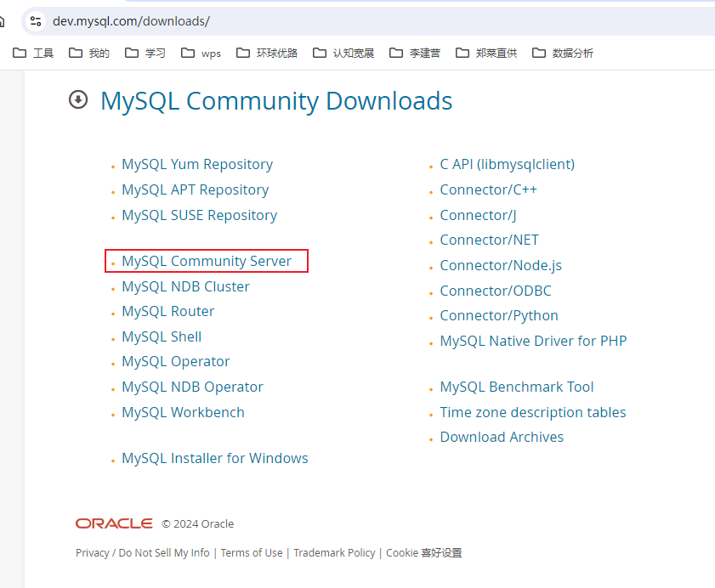Open the 工具 bookmark folder
The width and height of the screenshot is (715, 588).
click(33, 53)
